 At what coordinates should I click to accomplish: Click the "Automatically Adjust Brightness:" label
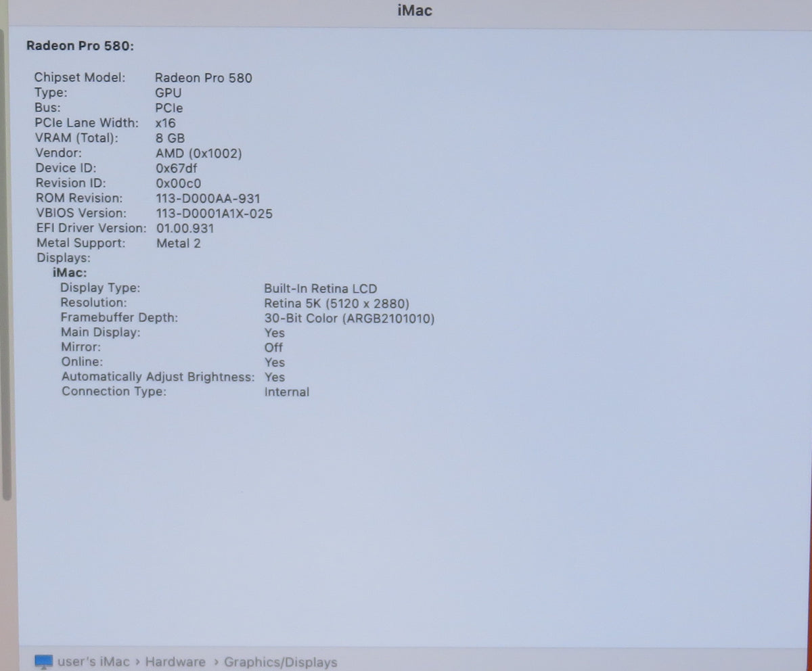[158, 377]
